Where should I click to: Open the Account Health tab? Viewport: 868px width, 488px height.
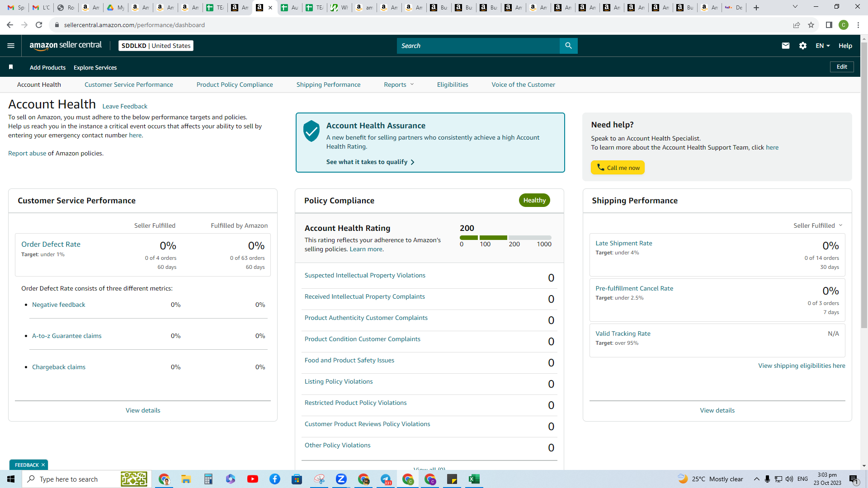pyautogui.click(x=39, y=84)
